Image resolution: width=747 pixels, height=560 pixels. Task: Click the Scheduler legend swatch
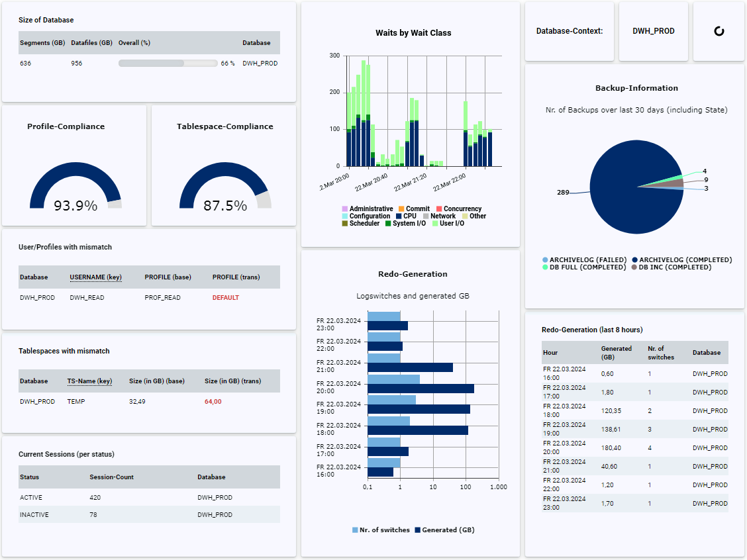(x=344, y=223)
